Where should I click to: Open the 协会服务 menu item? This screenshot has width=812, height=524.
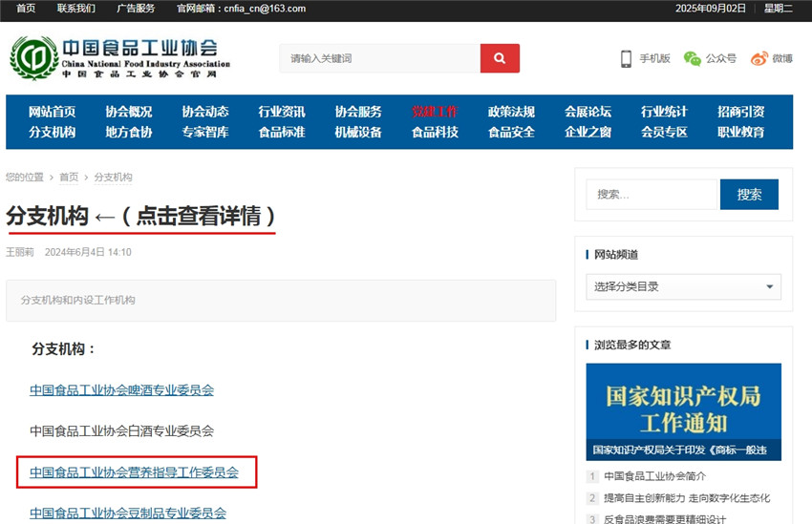358,112
